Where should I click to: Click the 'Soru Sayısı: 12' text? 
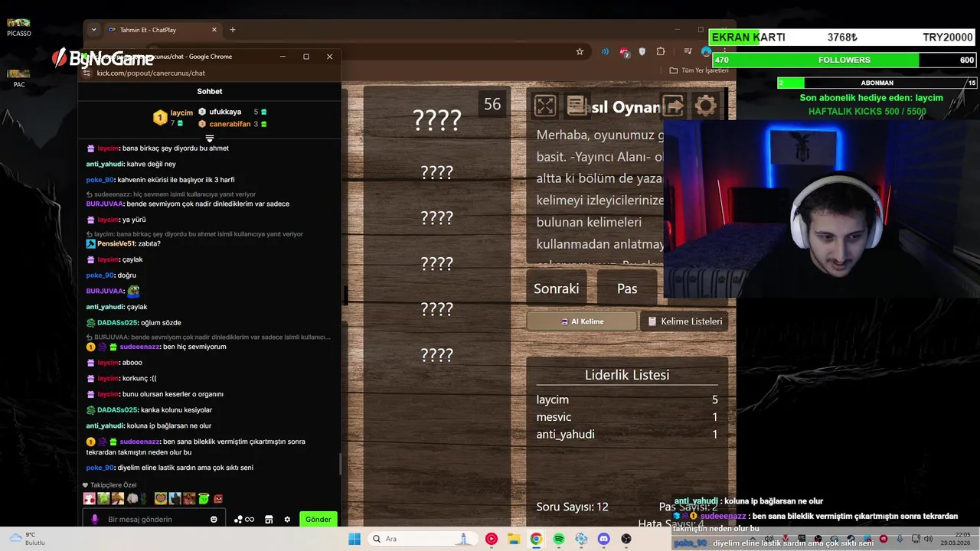coord(573,507)
